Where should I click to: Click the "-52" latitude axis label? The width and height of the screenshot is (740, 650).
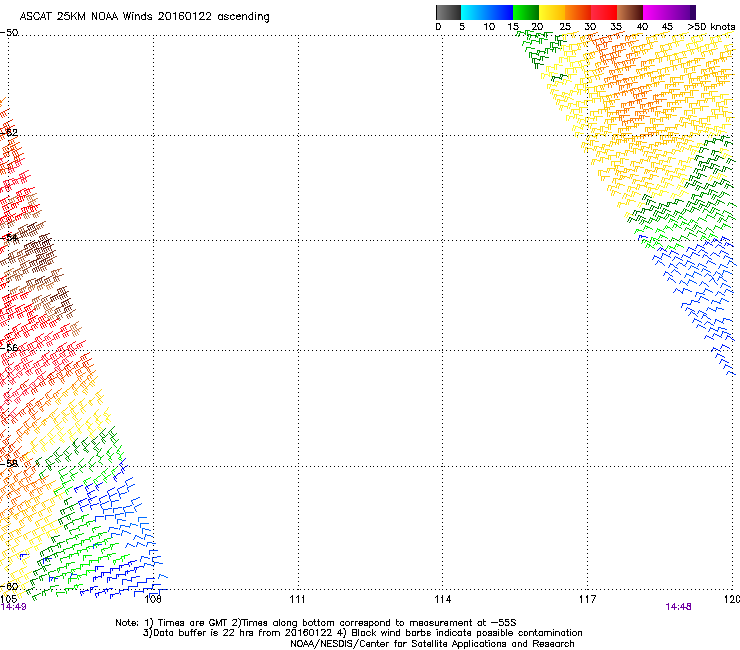(x=9, y=133)
